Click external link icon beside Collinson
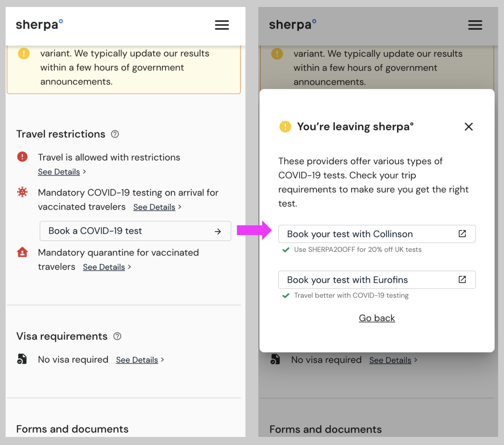Image resolution: width=504 pixels, height=445 pixels. (x=462, y=234)
